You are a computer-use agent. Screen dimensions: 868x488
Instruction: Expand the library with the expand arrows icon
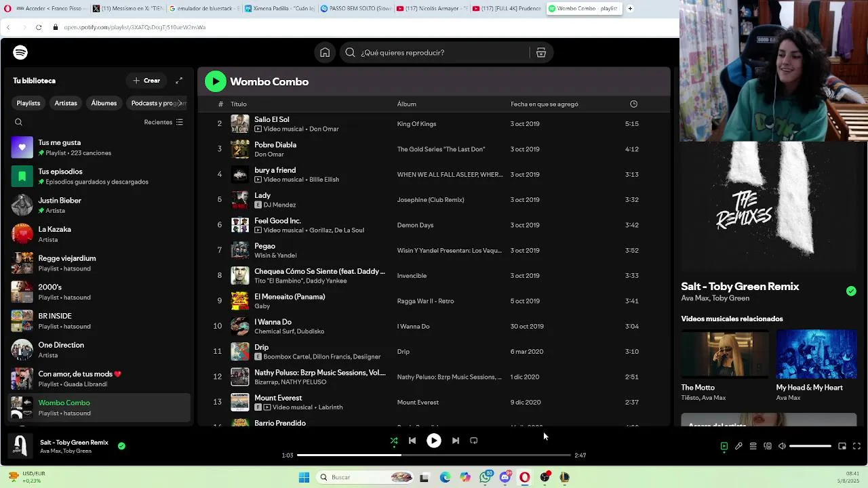click(179, 81)
